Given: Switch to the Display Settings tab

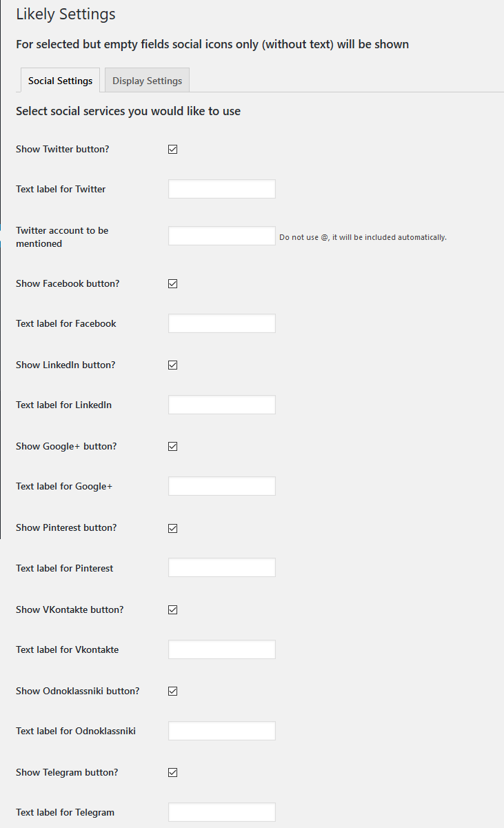Looking at the screenshot, I should pyautogui.click(x=148, y=81).
